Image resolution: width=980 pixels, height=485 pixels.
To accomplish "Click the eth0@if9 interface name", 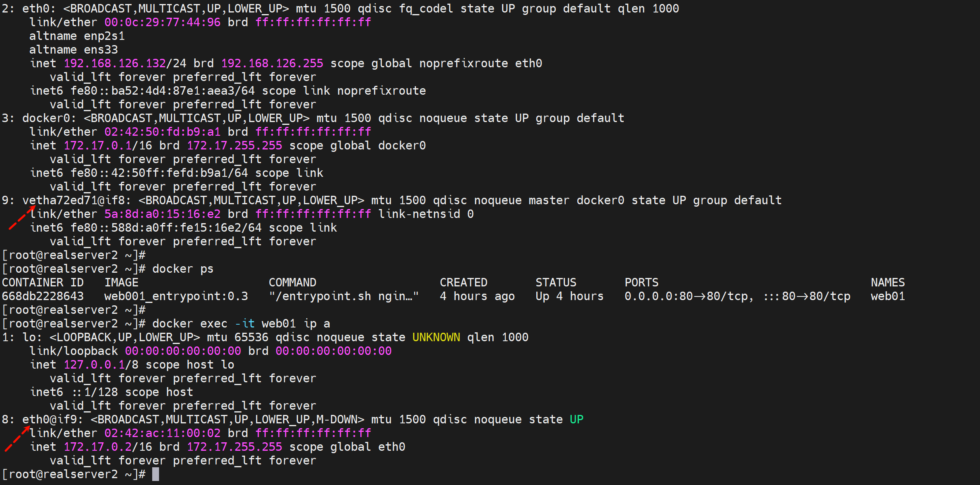I will (x=50, y=419).
